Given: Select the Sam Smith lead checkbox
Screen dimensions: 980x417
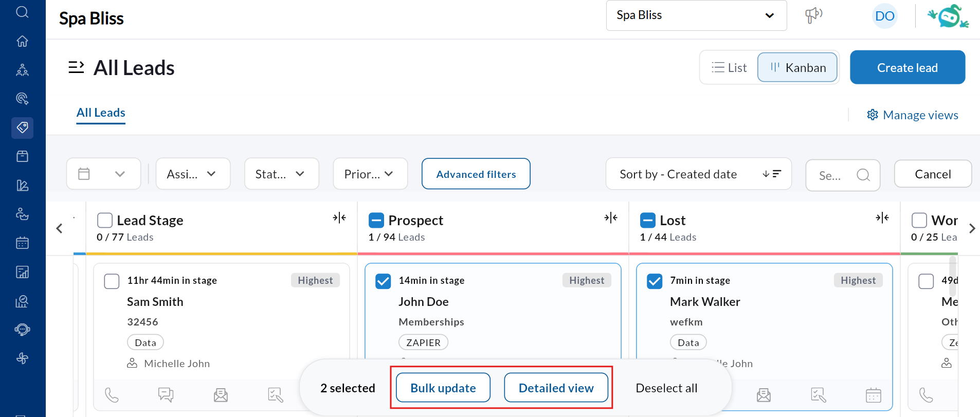Looking at the screenshot, I should pyautogui.click(x=112, y=281).
